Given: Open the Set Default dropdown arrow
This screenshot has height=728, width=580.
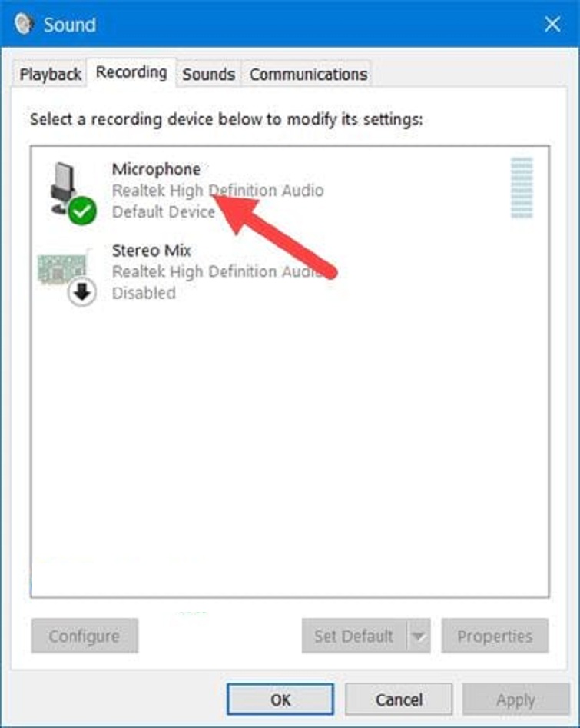Looking at the screenshot, I should (419, 636).
